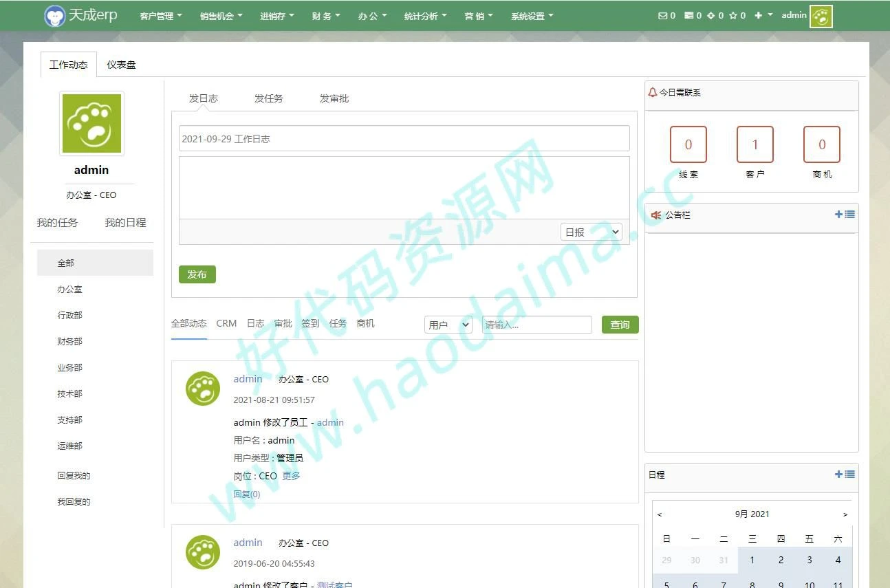The width and height of the screenshot is (890, 588).
Task: Expand the 客户管理 menu
Action: tap(161, 16)
